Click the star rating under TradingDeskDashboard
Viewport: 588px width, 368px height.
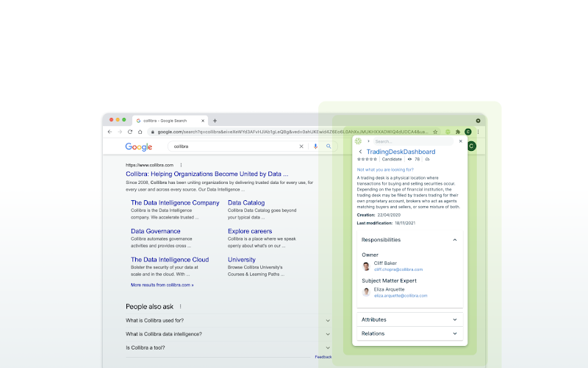tap(367, 159)
